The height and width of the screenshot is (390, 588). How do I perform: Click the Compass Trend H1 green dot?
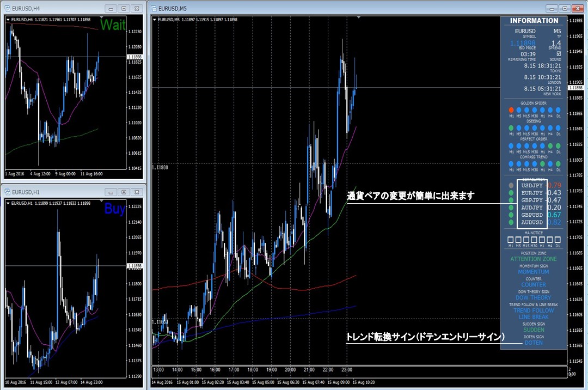[x=542, y=164]
